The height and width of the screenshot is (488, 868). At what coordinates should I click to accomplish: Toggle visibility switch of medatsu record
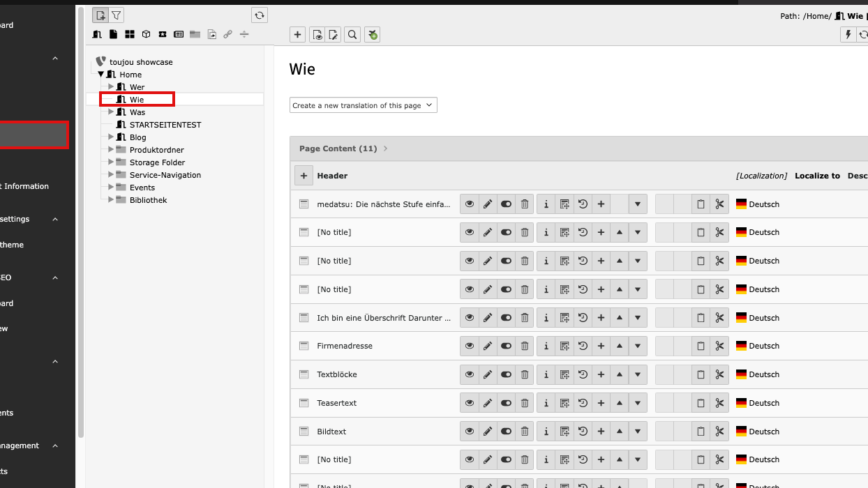[506, 204]
